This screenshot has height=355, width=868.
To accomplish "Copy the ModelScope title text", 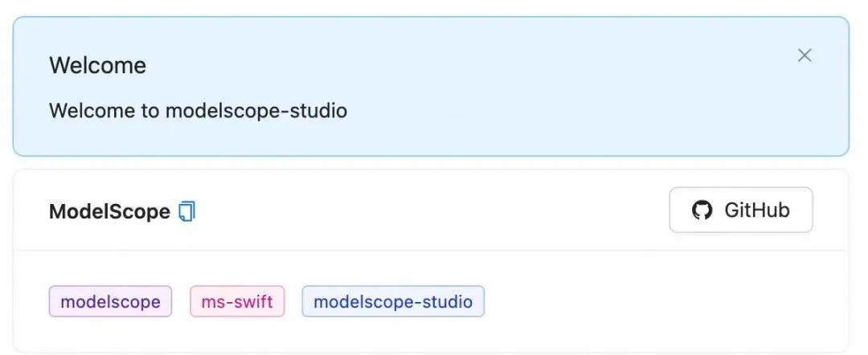I will click(x=186, y=212).
